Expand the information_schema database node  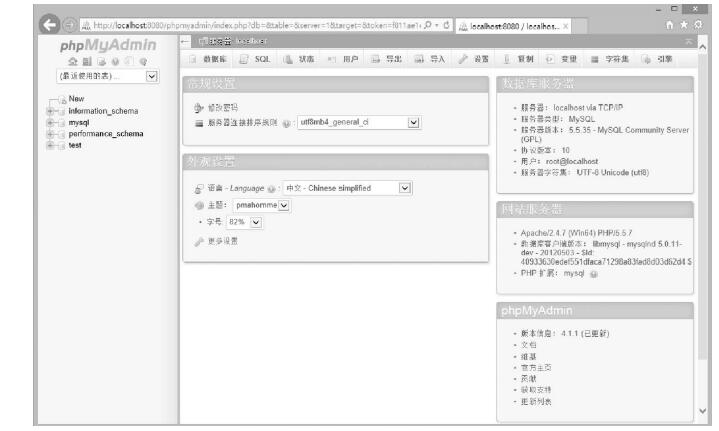point(50,111)
